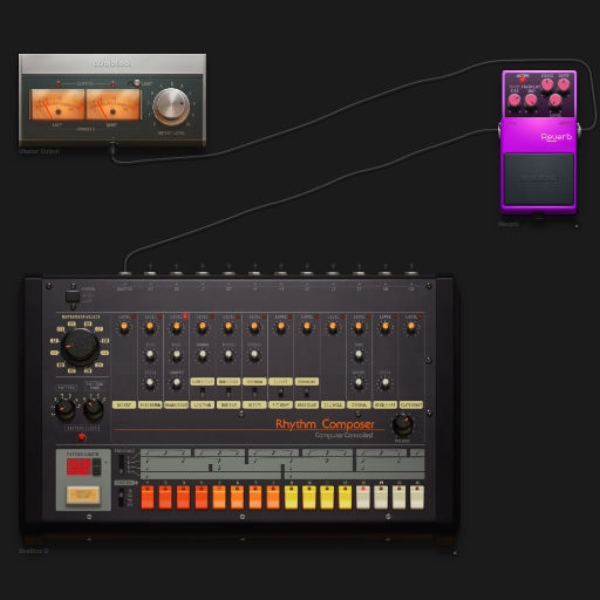Click the right VU meter on Master Output

pos(113,104)
